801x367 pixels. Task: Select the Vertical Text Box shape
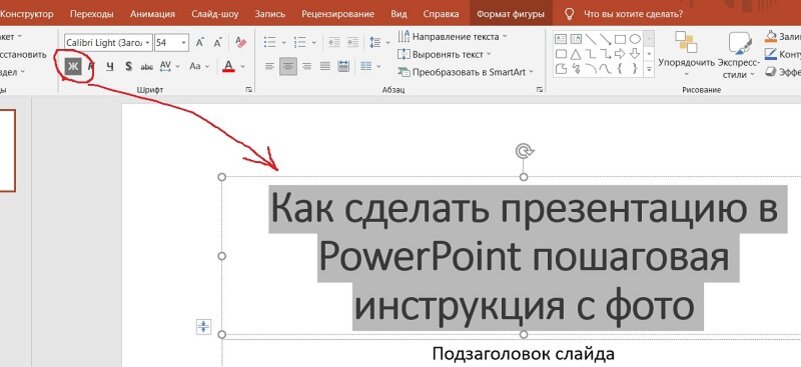coord(576,39)
